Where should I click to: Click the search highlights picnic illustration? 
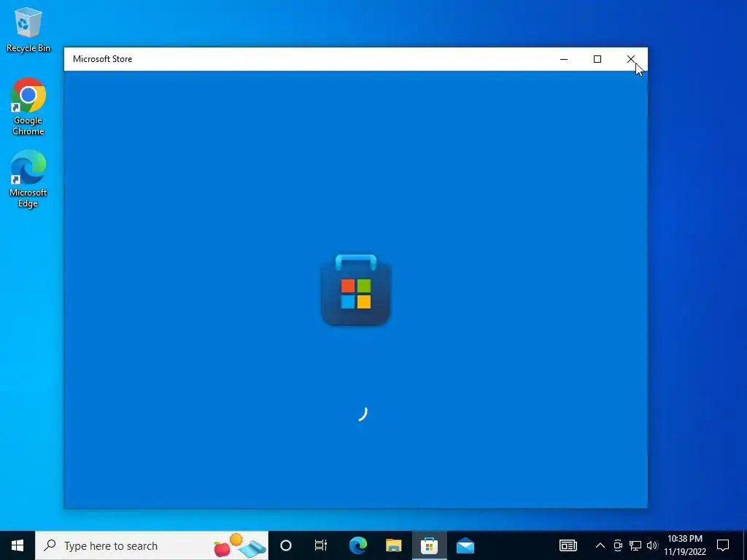[x=240, y=545]
